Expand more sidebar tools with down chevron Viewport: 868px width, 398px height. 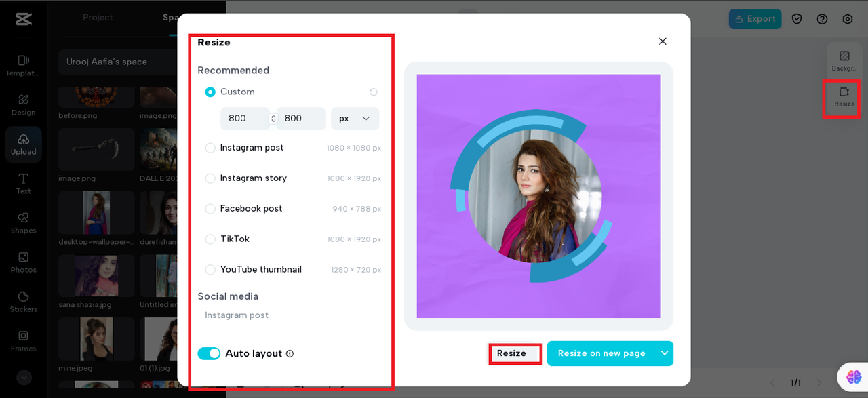(24, 378)
